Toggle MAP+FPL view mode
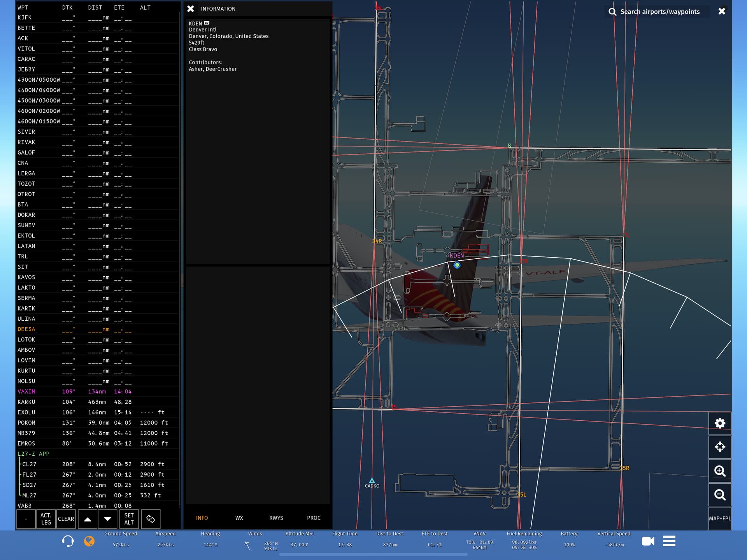This screenshot has height=560, width=747. tap(720, 518)
